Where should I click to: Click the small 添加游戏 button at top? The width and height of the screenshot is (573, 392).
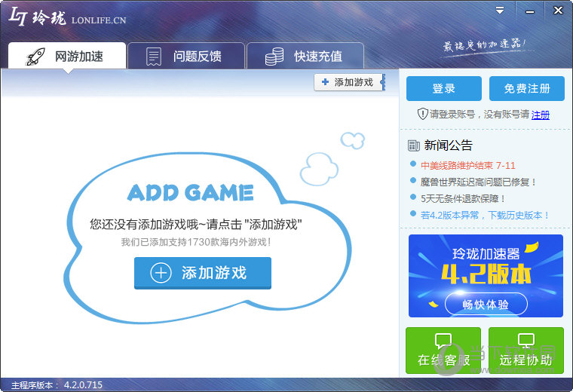pyautogui.click(x=348, y=82)
